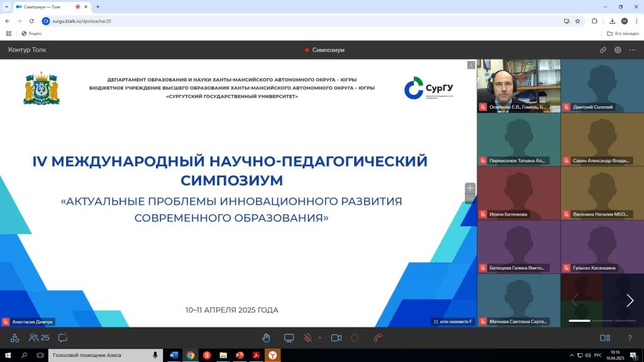
Task: Open conference settings gear
Action: [618, 50]
